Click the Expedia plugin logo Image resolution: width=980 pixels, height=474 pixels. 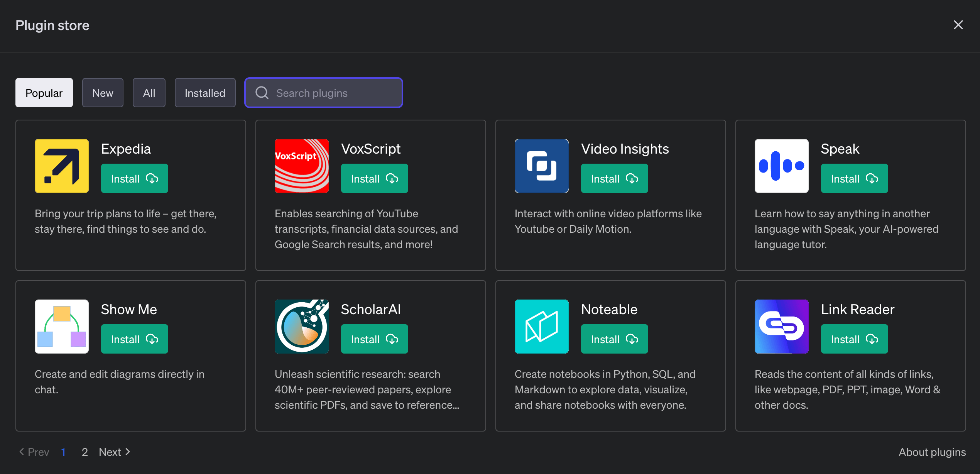[62, 166]
